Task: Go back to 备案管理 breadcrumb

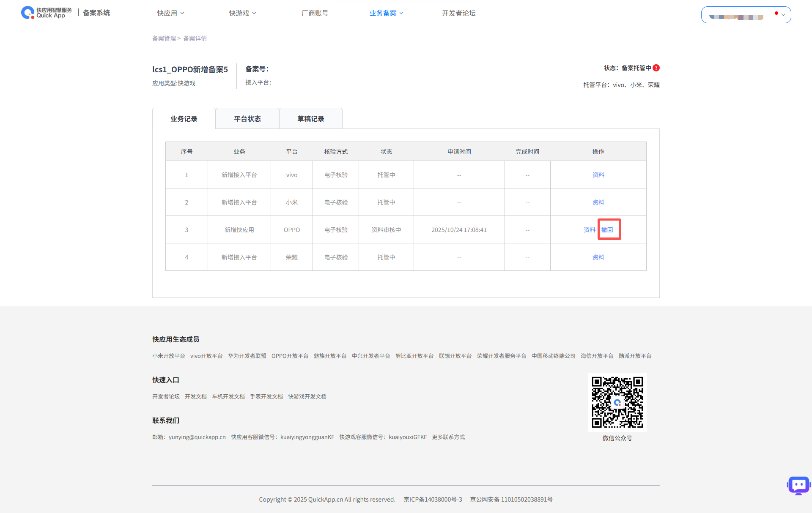Action: [x=164, y=38]
